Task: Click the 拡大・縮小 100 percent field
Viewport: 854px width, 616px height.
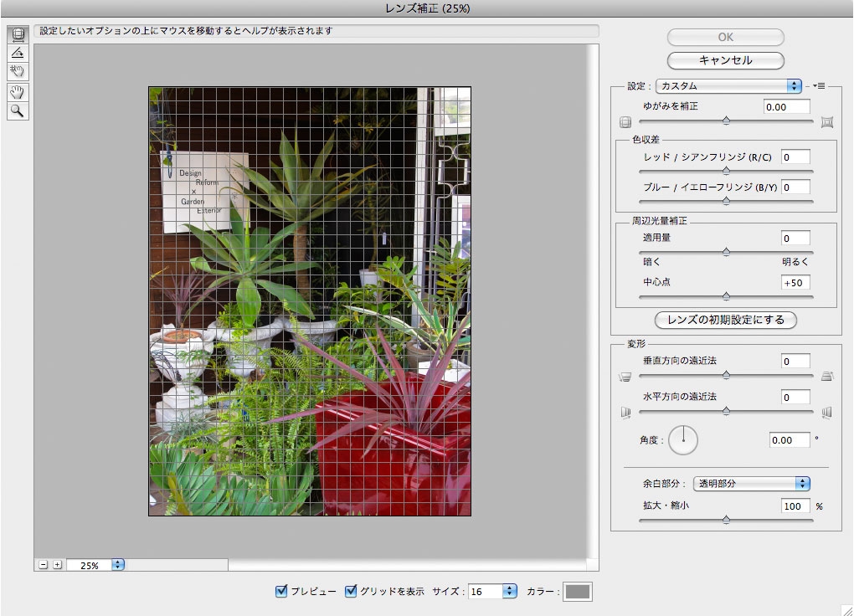Action: tap(795, 506)
